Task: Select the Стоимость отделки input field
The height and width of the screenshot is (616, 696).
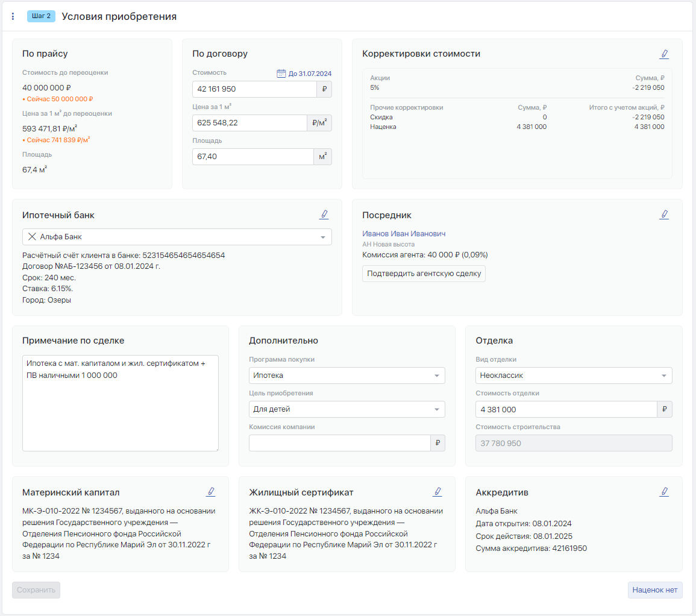Action: tap(565, 409)
